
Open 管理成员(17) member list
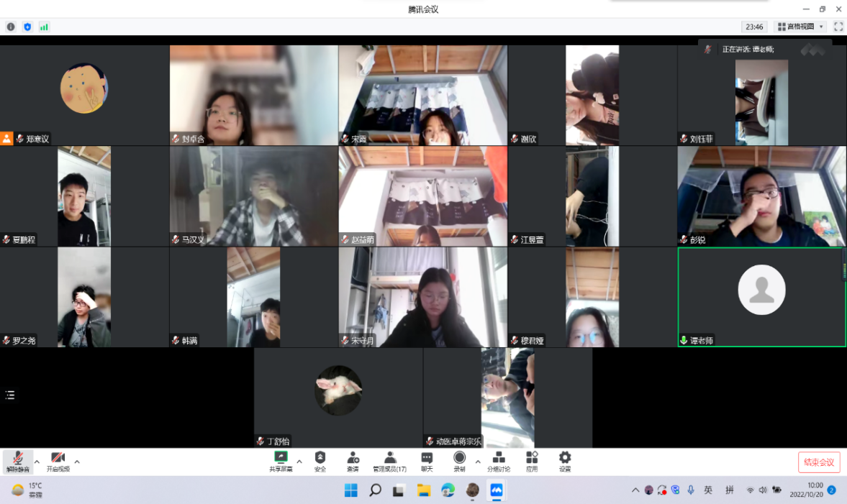[x=389, y=460]
